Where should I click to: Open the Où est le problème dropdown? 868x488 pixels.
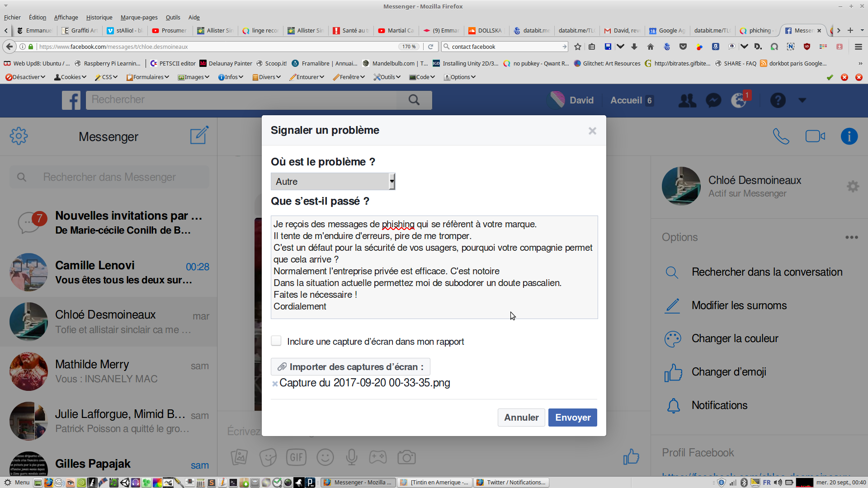coord(333,182)
